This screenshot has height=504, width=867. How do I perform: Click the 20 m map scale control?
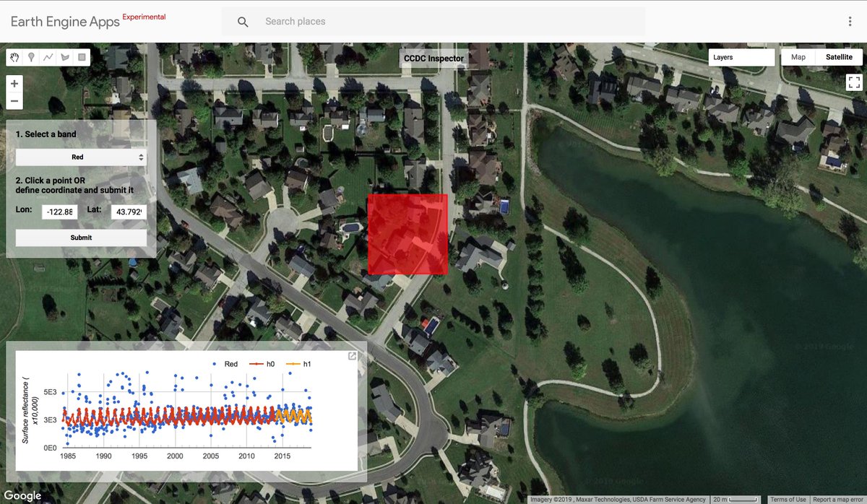coord(736,500)
